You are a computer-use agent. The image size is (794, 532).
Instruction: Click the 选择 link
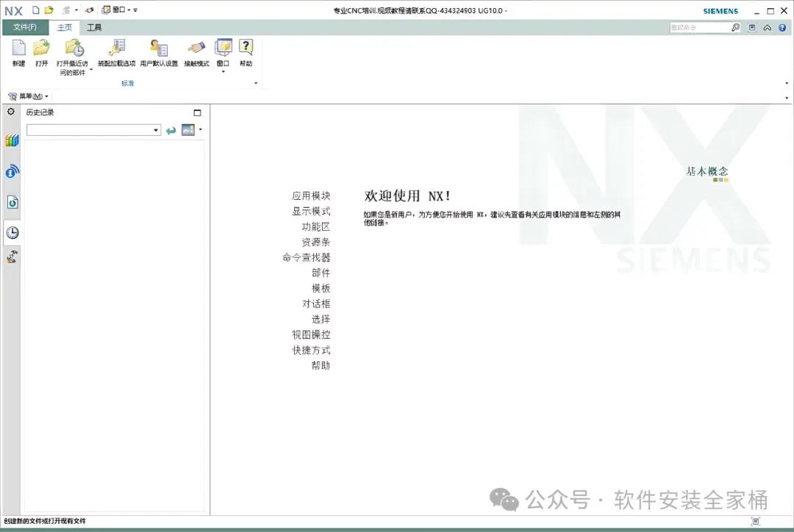tap(321, 320)
